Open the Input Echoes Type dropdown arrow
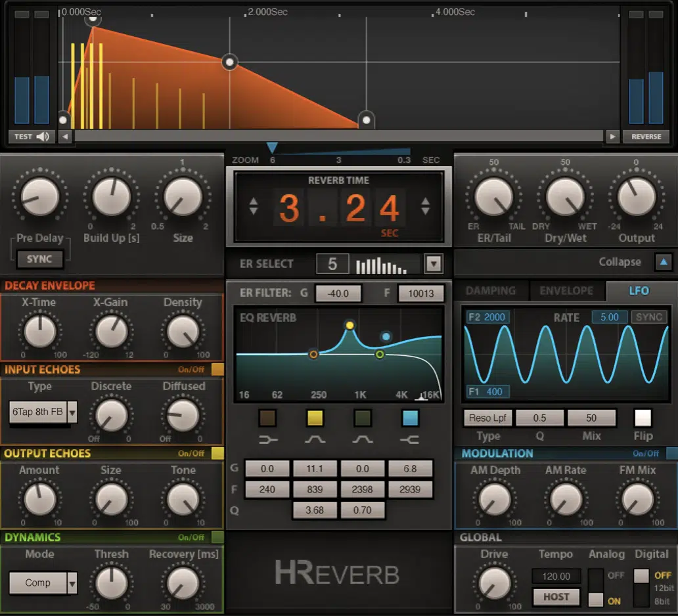The image size is (678, 616). tap(72, 412)
